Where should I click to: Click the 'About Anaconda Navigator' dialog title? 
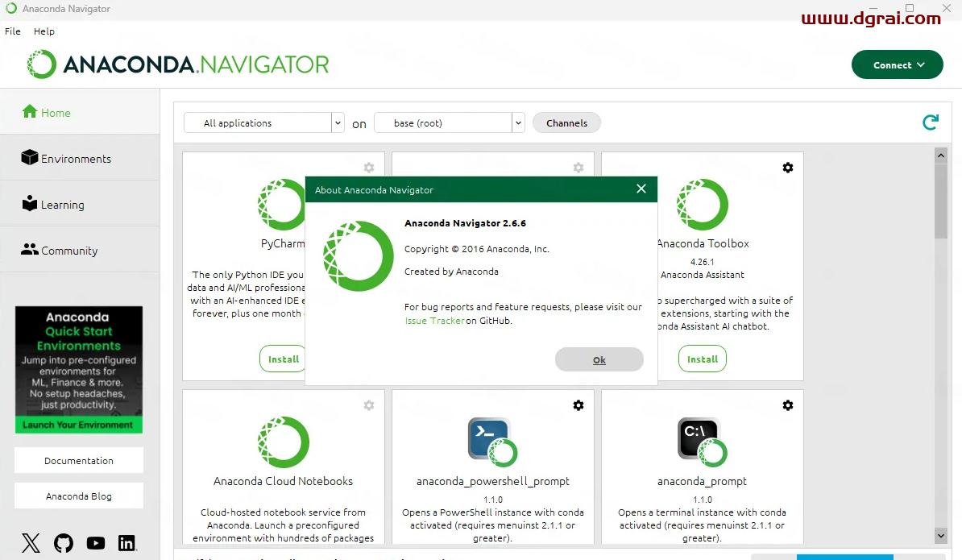pyautogui.click(x=374, y=190)
